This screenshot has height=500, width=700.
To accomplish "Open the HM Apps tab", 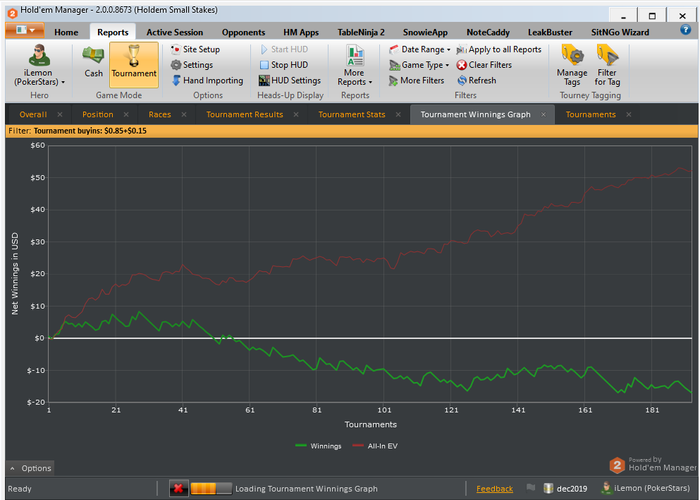I will (x=301, y=32).
